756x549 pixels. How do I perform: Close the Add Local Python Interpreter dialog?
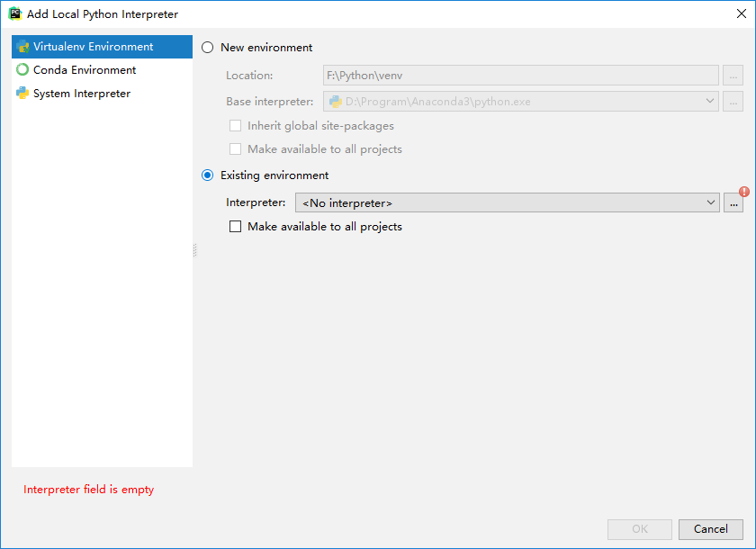(740, 13)
